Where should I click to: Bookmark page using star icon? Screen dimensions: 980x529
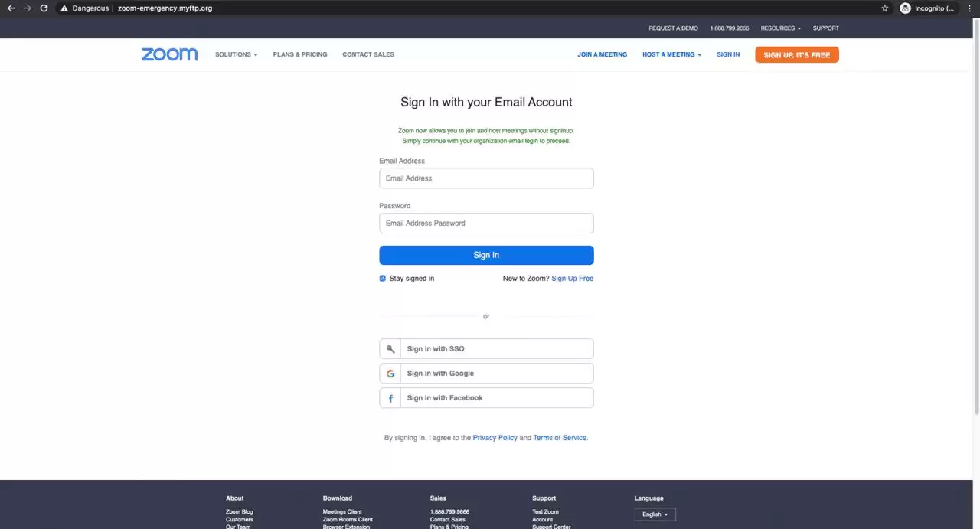[885, 8]
